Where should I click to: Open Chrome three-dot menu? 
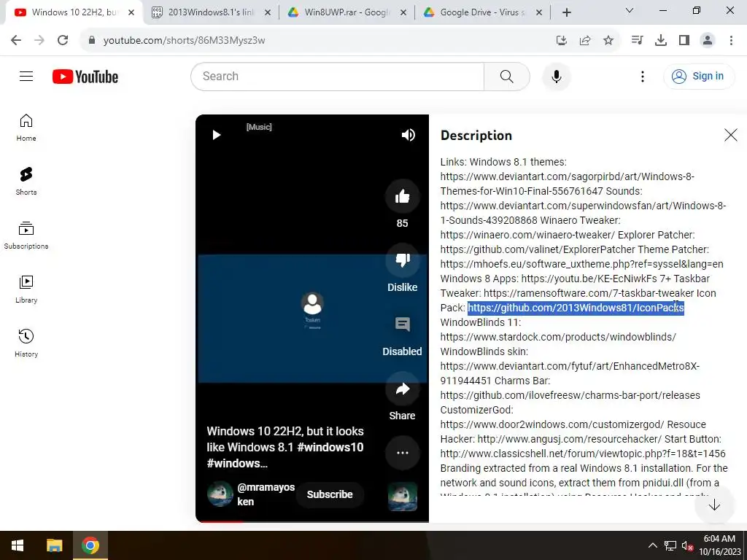pos(731,41)
